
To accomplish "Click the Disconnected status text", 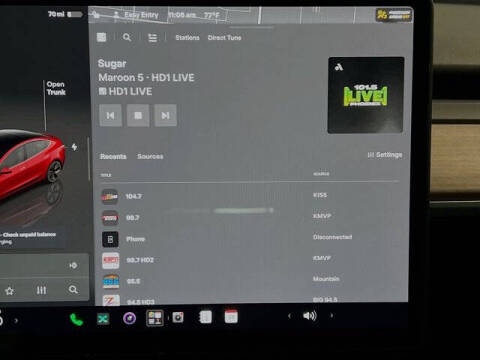I will 332,237.
